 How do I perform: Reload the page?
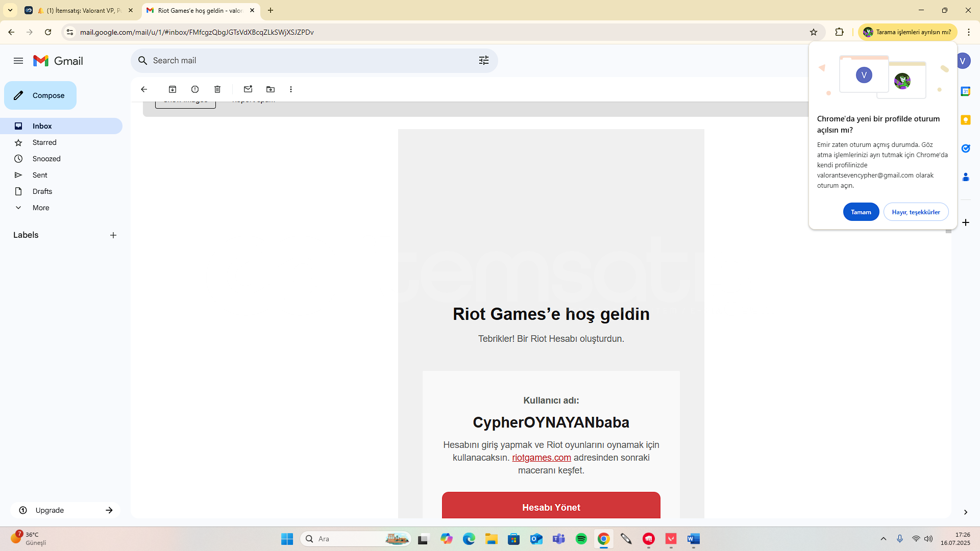[48, 32]
